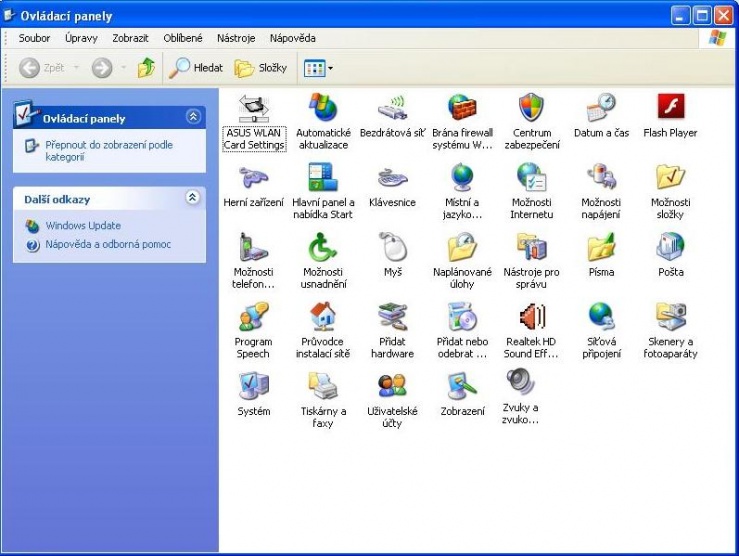Open the Back button history dropdown arrow

(x=75, y=68)
